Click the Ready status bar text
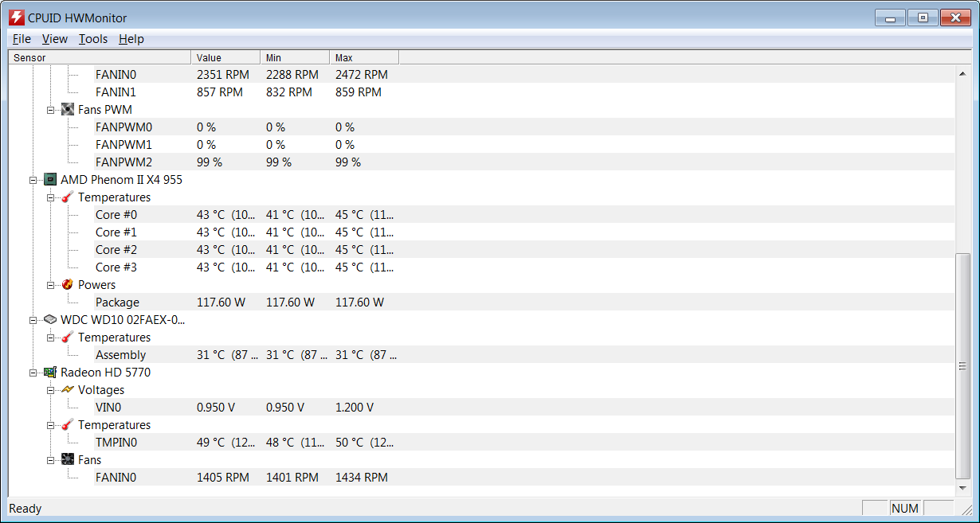 pos(25,508)
